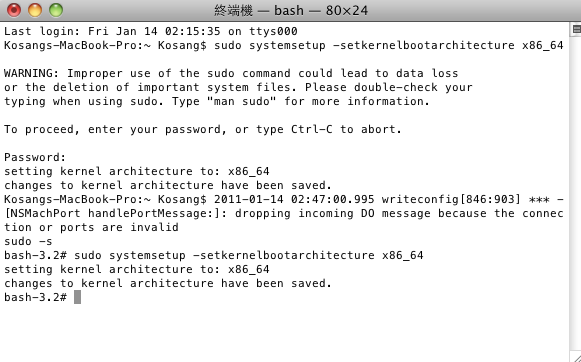Click the quoted "man sudo" text
The image size is (581, 362).
coord(242,101)
